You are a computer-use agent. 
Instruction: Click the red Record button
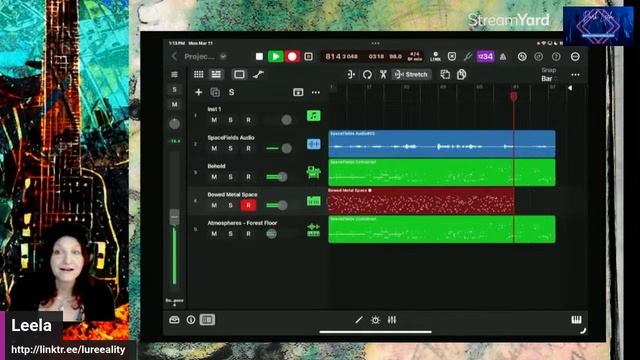pos(292,56)
